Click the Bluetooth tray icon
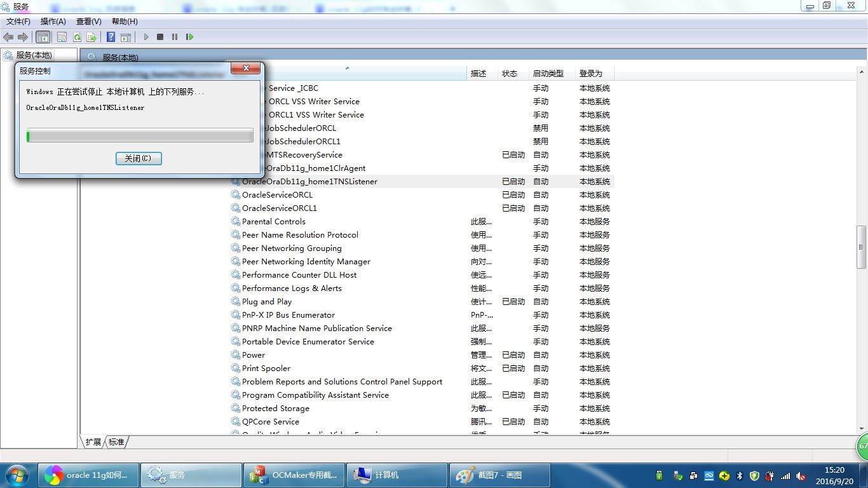This screenshot has height=488, width=868. pyautogui.click(x=740, y=476)
